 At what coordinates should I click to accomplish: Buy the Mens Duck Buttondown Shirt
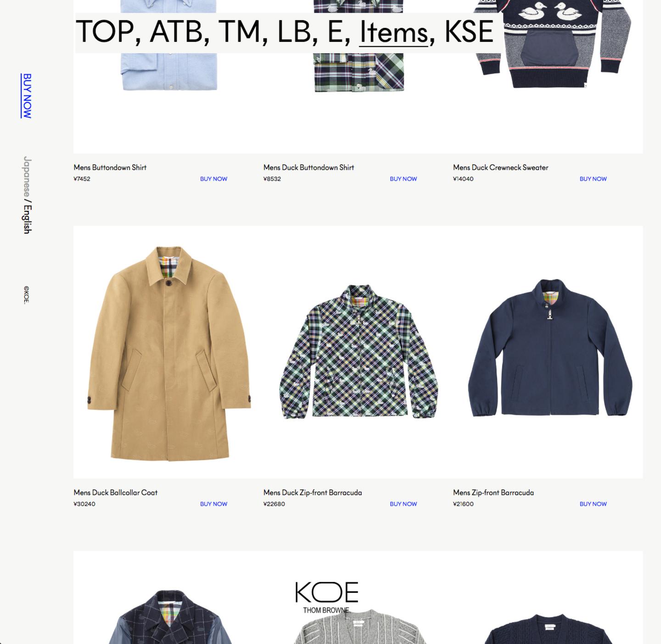click(x=403, y=179)
